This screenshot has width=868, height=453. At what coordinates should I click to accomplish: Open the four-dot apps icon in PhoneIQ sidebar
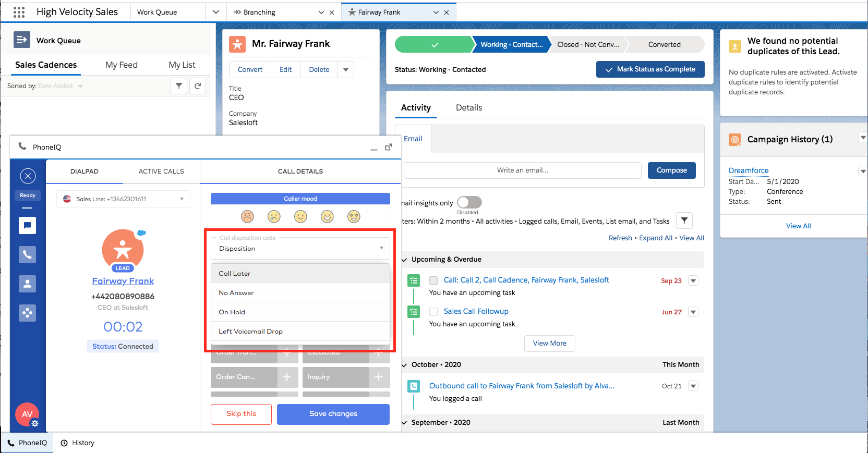coord(28,313)
